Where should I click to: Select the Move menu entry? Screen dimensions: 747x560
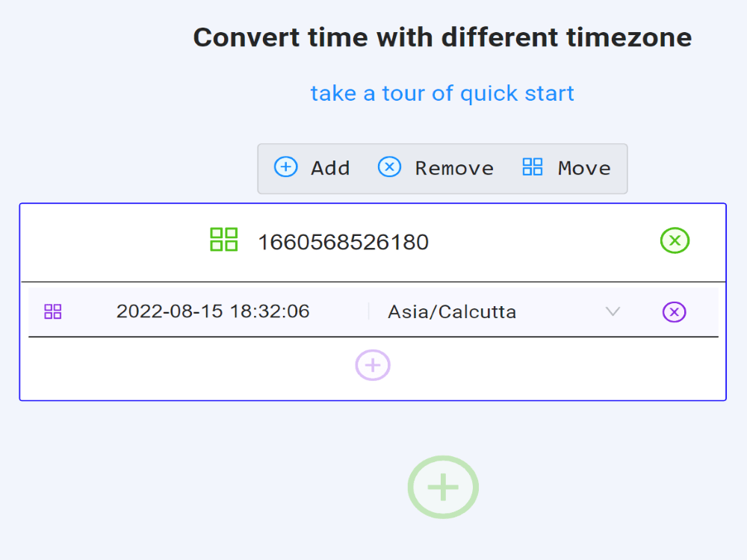coord(583,167)
